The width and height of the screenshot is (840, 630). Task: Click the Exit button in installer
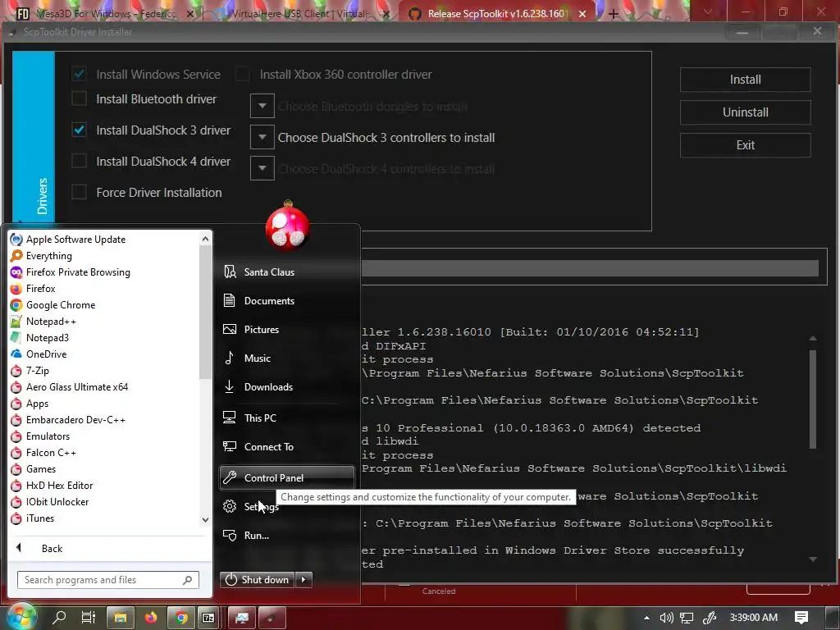745,144
